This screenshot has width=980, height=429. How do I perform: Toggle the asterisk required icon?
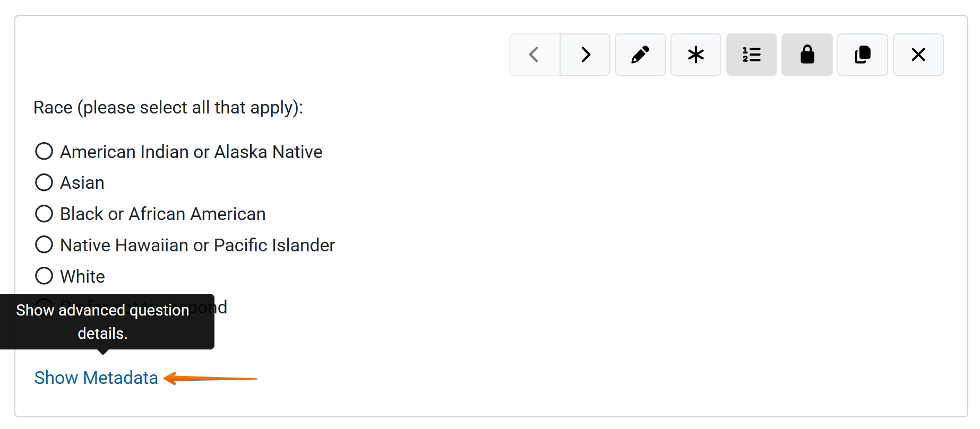(695, 55)
